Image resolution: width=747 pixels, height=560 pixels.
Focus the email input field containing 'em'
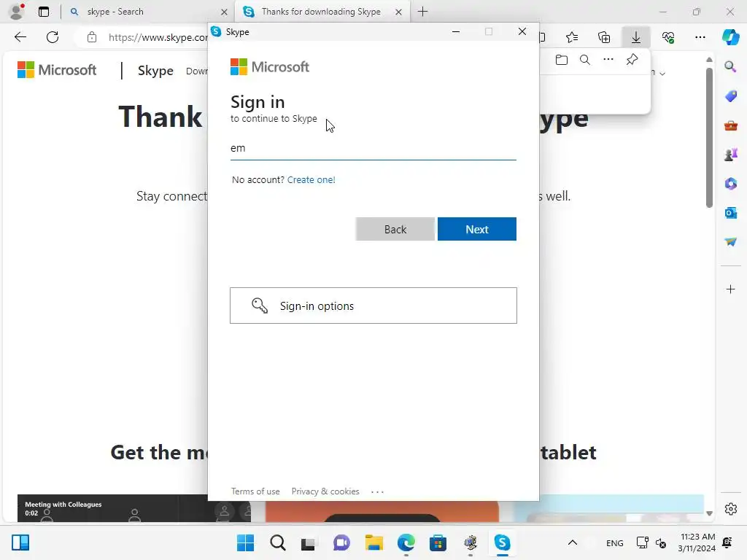(373, 149)
